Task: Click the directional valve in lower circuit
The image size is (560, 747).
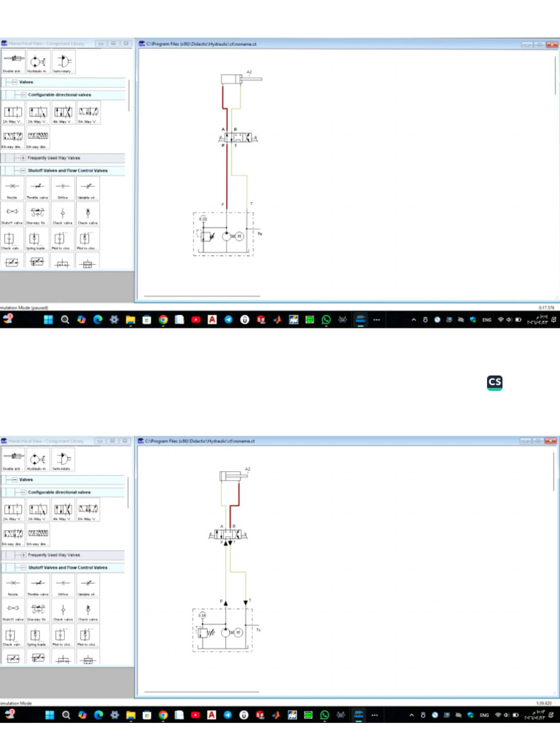Action: (x=227, y=535)
